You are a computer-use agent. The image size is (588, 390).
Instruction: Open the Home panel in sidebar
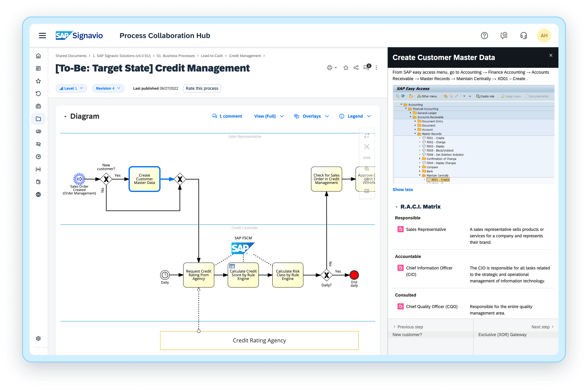click(39, 56)
